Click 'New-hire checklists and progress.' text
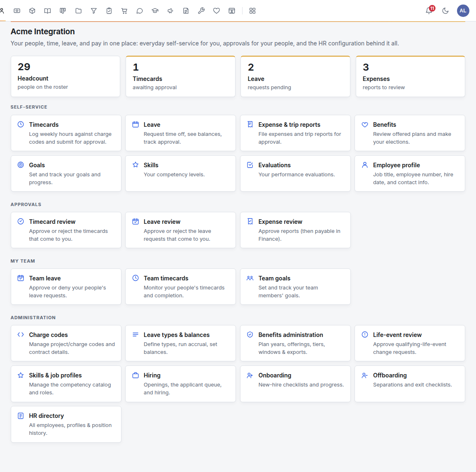This screenshot has width=476, height=472. tap(301, 384)
